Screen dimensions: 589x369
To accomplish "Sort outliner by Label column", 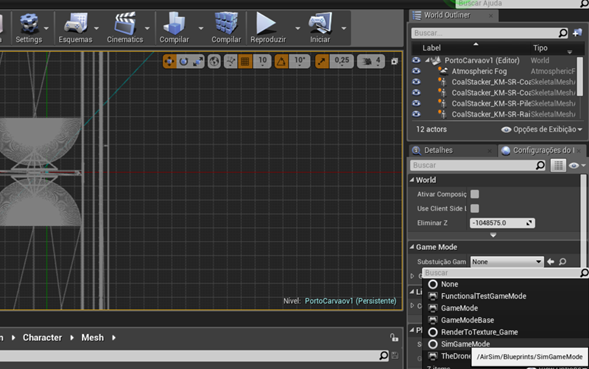I will tap(431, 48).
